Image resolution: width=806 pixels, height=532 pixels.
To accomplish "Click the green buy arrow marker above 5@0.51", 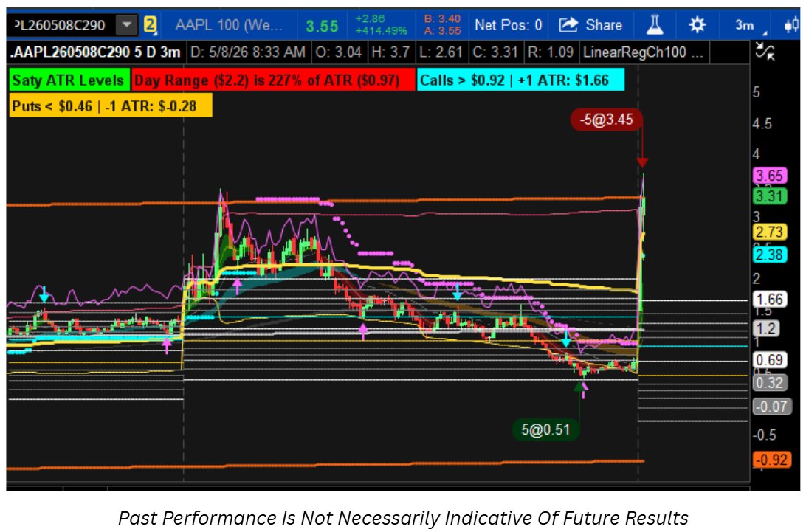I will [579, 386].
